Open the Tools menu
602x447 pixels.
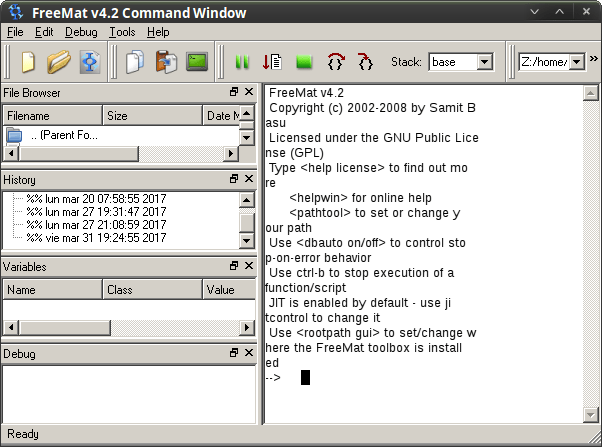[x=122, y=32]
